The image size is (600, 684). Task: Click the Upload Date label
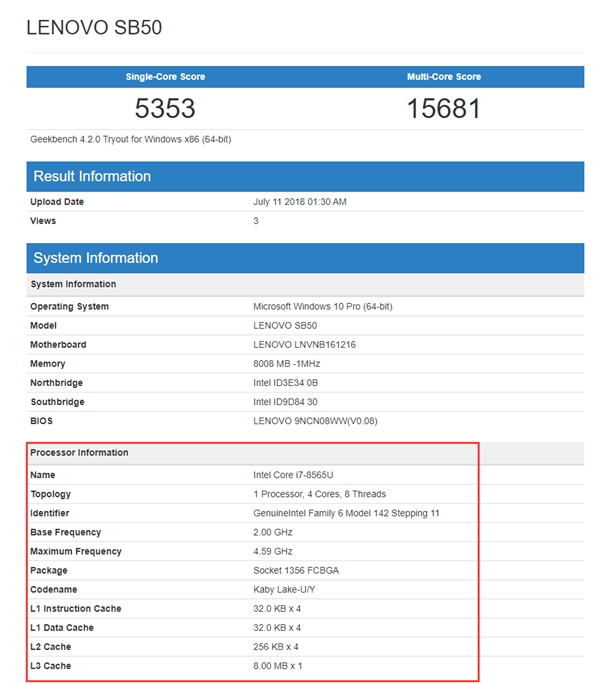coord(57,202)
